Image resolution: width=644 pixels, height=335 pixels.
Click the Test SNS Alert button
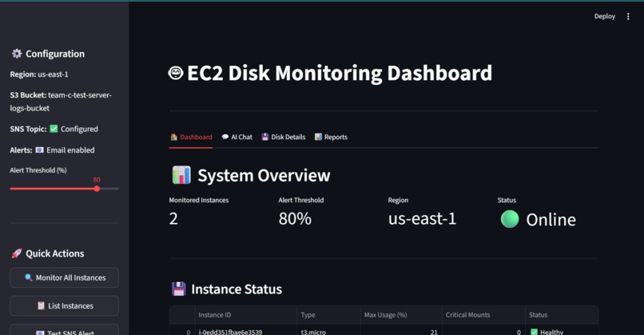click(65, 330)
